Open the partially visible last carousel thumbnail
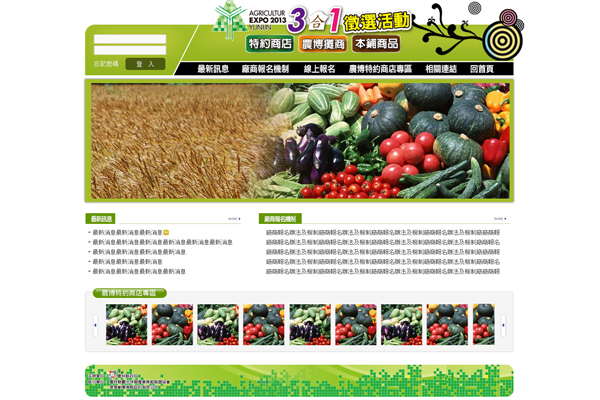Screen dimensions: 600x400 pyautogui.click(x=484, y=325)
